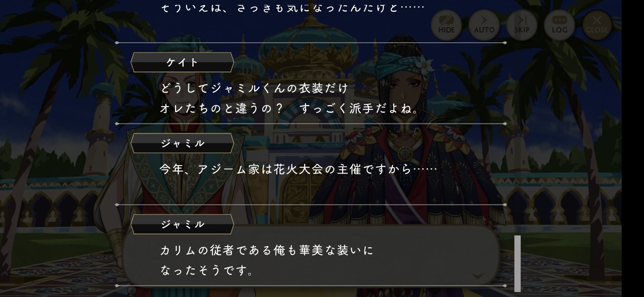Select the bottom ジャミル speaker name label
Image resolution: width=644 pixels, height=297 pixels.
pyautogui.click(x=182, y=224)
